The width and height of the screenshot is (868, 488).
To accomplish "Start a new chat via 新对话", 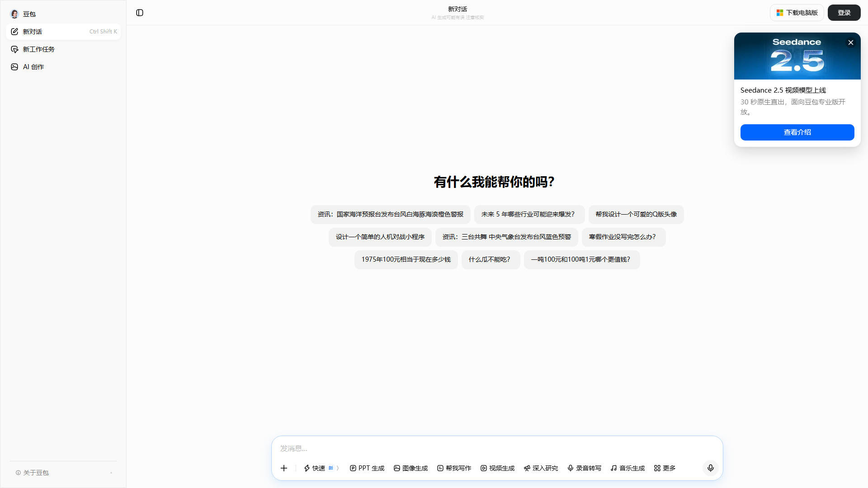I will [x=63, y=32].
